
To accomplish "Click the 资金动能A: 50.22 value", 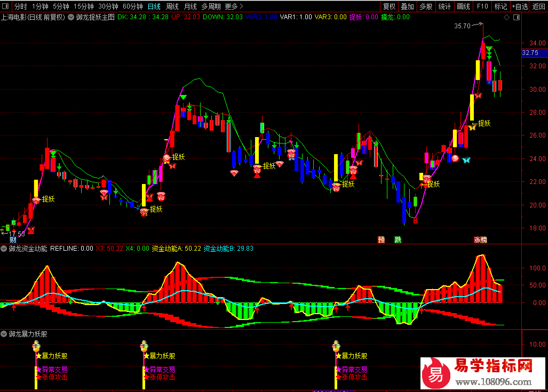I will coord(177,249).
